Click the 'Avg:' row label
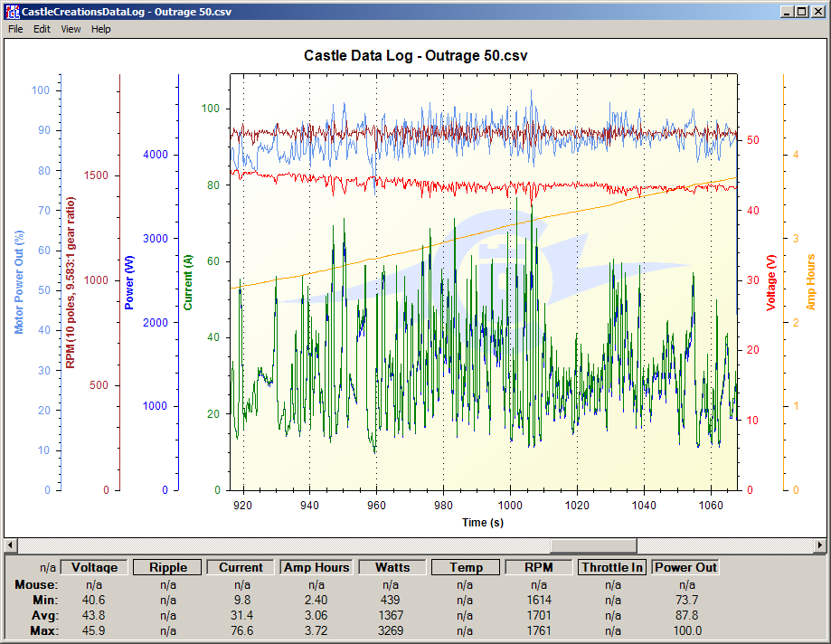This screenshot has width=831, height=644. [x=45, y=615]
